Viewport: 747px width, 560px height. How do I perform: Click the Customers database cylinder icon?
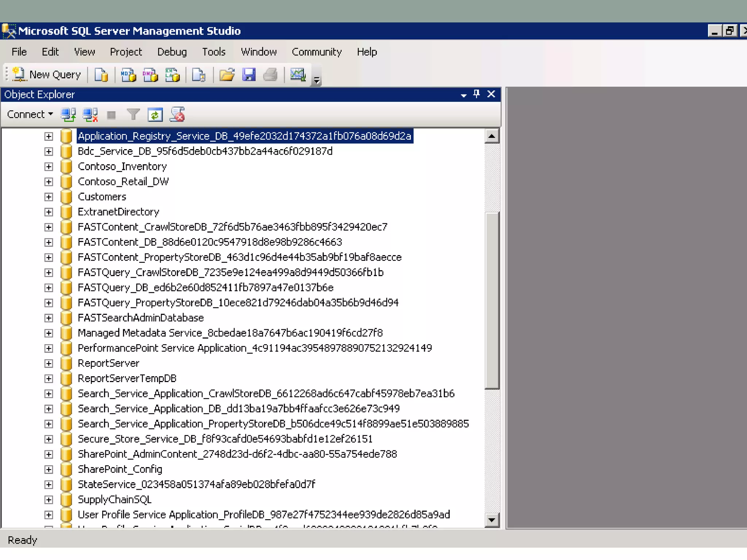[x=66, y=197]
